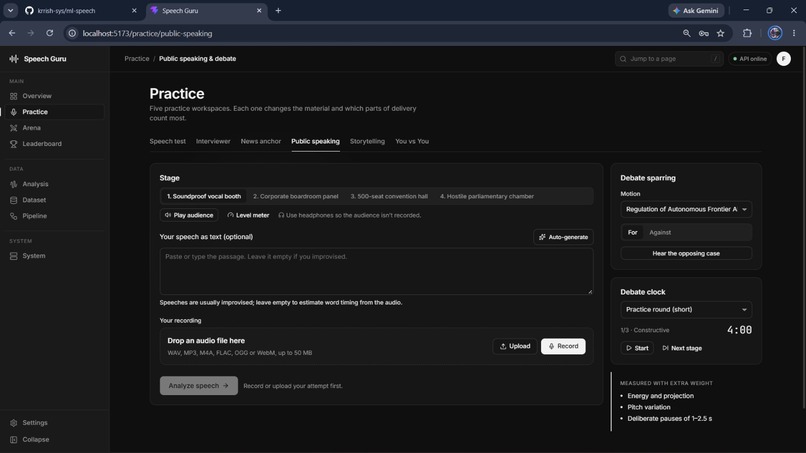Screen dimensions: 806x453
Task: Open the Leaderboard trophy item
Action: (x=42, y=144)
